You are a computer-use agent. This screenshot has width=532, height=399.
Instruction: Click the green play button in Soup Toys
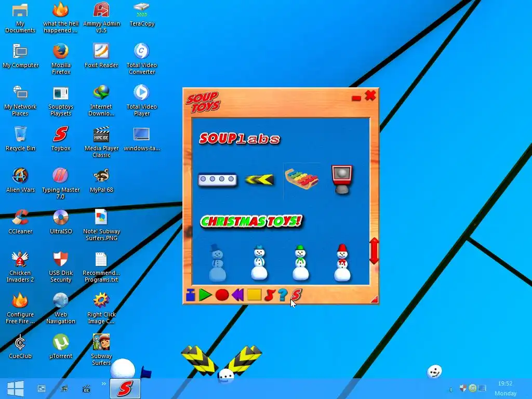[x=205, y=295]
